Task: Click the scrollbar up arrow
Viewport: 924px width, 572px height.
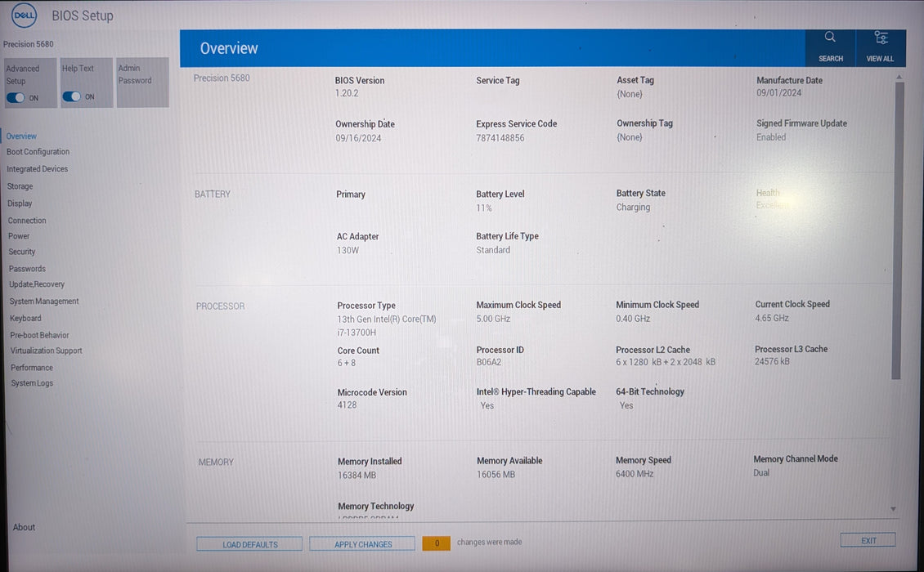Action: pyautogui.click(x=899, y=77)
